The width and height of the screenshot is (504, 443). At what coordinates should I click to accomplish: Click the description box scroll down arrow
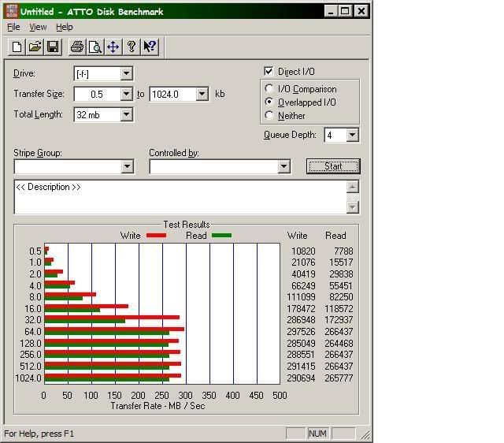[353, 207]
